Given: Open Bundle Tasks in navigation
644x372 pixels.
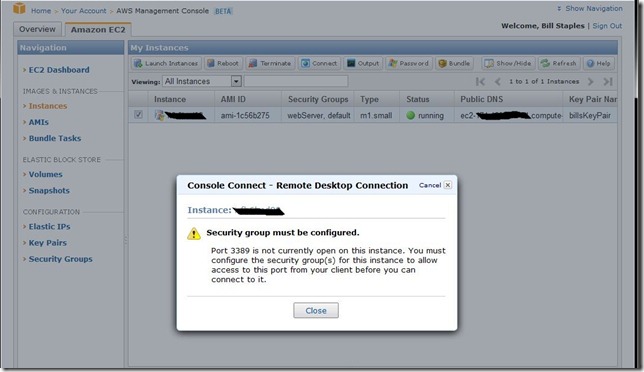Looking at the screenshot, I should (x=55, y=138).
